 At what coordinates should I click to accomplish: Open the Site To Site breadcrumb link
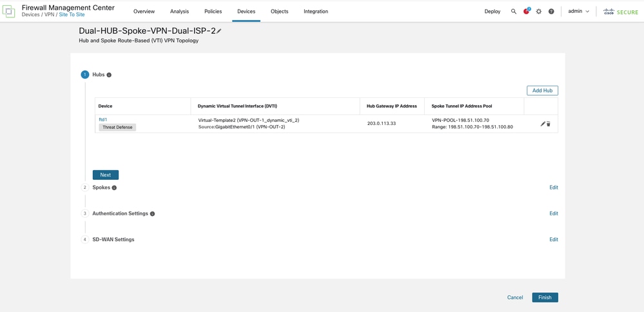[72, 14]
